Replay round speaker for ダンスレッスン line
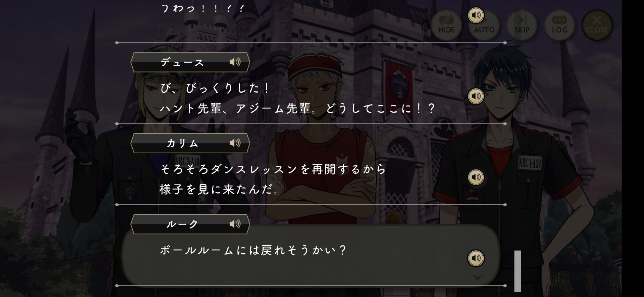This screenshot has width=644, height=297. pyautogui.click(x=476, y=177)
